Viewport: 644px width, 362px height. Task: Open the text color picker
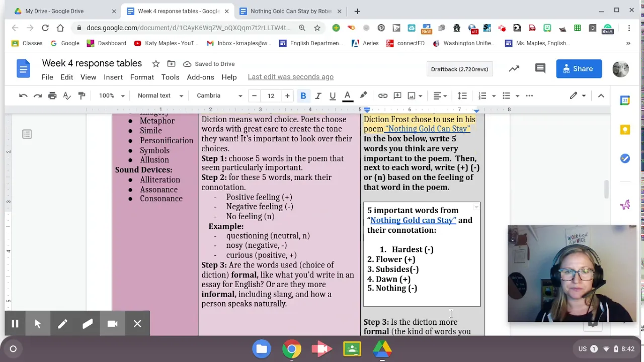tap(348, 96)
